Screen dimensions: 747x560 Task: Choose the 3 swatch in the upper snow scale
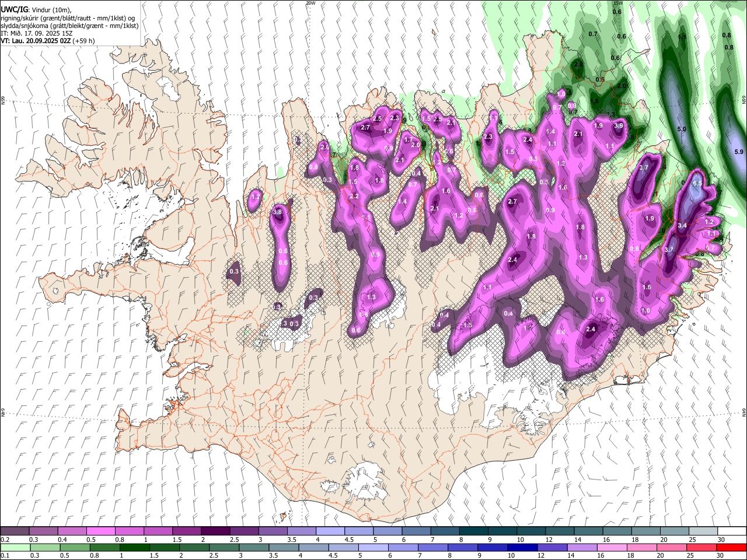coord(273,531)
